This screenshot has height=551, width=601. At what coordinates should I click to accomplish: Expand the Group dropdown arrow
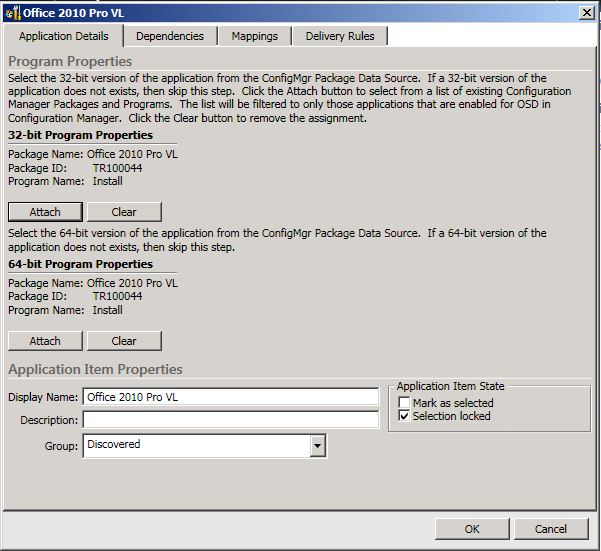tap(318, 446)
